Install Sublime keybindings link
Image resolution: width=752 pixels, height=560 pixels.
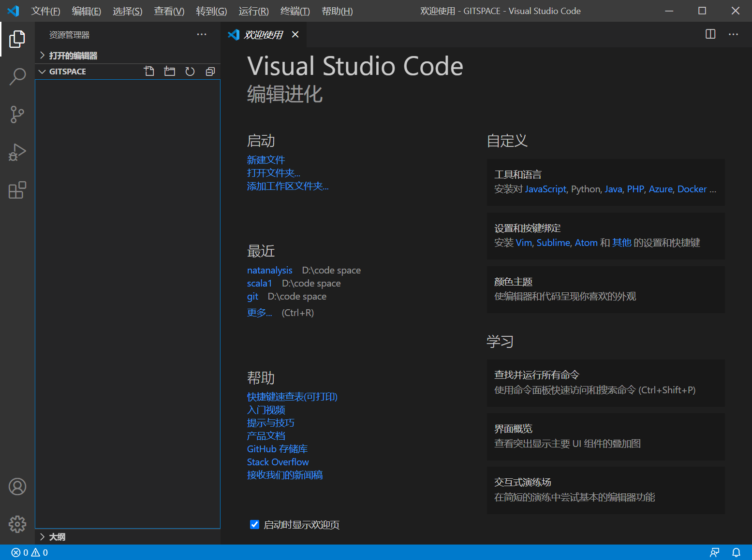click(553, 243)
